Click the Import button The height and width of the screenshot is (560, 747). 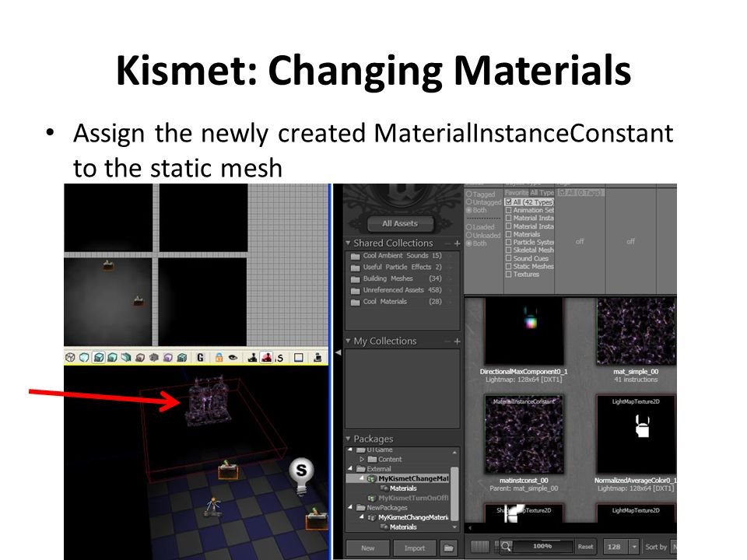pyautogui.click(x=415, y=548)
